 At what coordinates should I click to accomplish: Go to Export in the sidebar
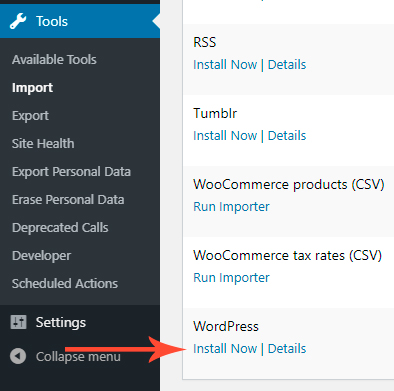pos(30,116)
